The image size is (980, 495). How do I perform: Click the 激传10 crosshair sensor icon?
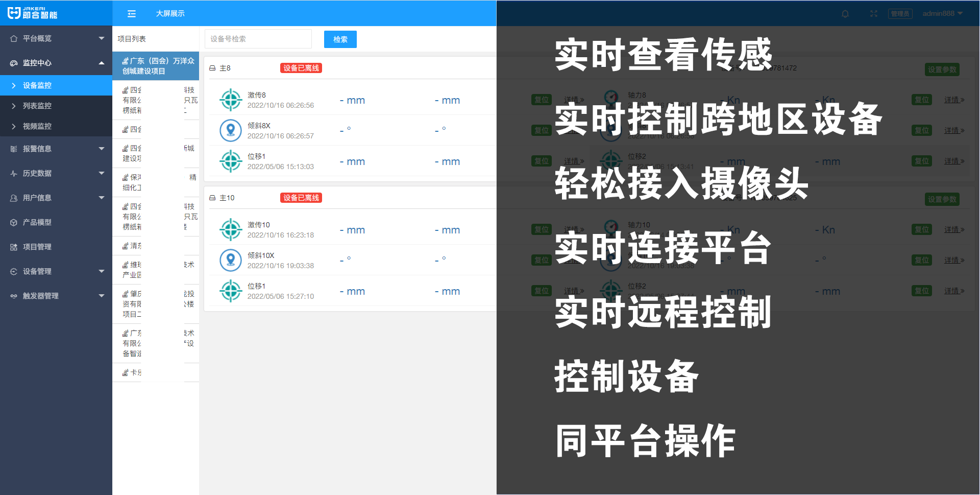tap(231, 229)
